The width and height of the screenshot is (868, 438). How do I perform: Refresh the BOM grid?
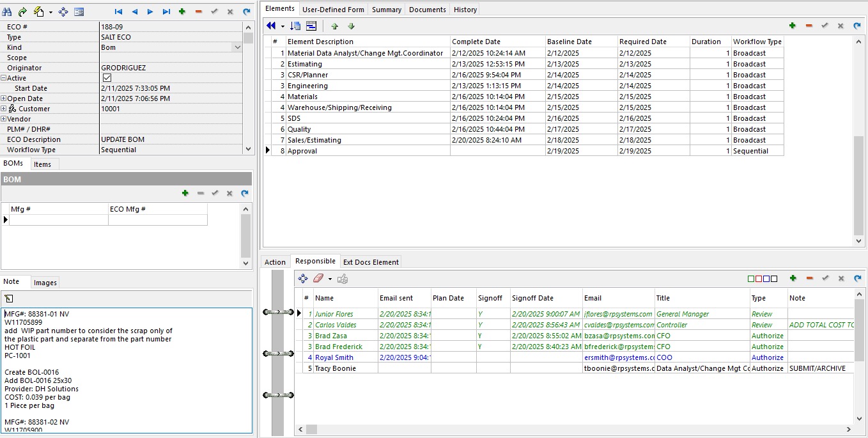pos(244,193)
